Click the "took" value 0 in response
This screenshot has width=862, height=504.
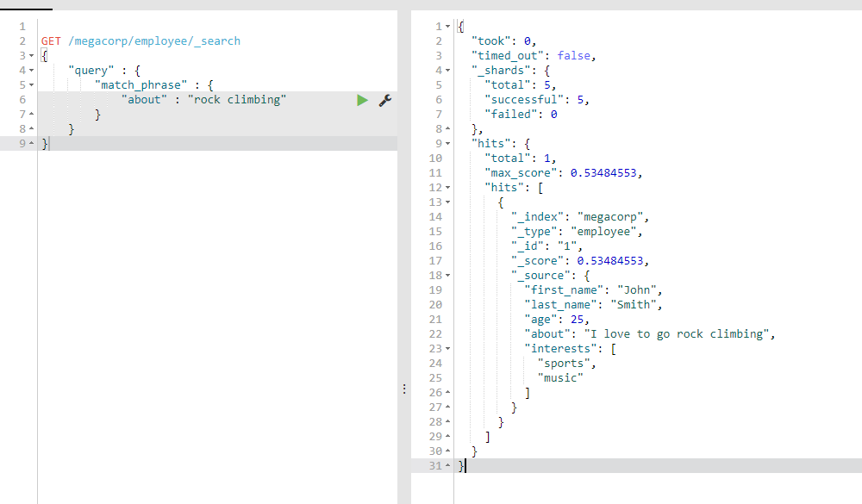(x=528, y=41)
